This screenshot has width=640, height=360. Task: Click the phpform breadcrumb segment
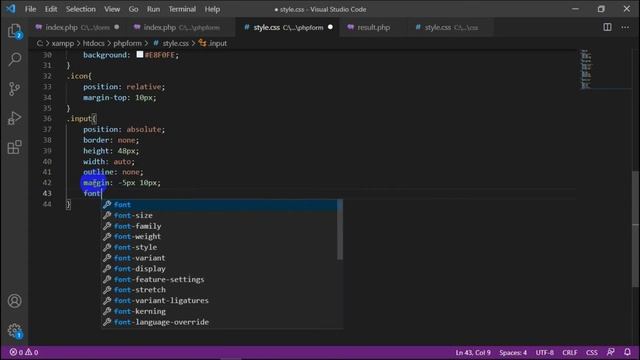[127, 43]
